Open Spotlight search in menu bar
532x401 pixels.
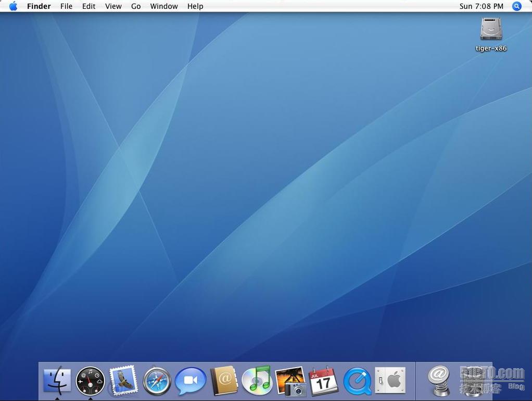[516, 6]
